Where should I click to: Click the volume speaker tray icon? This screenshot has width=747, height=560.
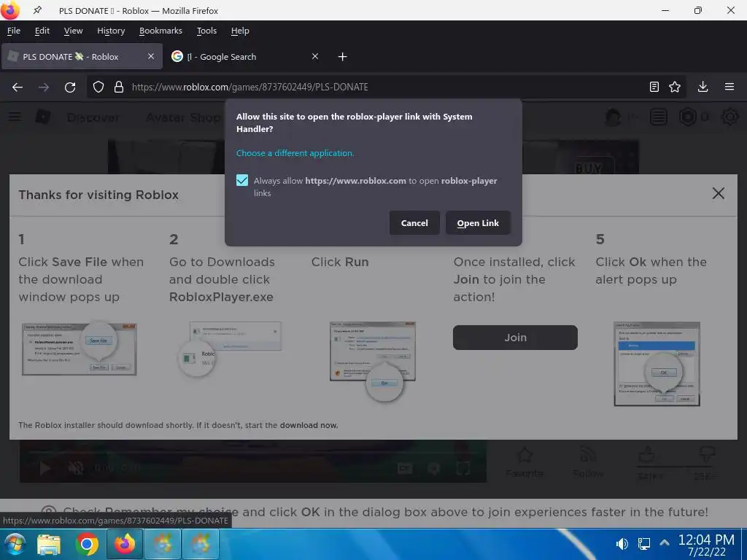[x=622, y=543]
